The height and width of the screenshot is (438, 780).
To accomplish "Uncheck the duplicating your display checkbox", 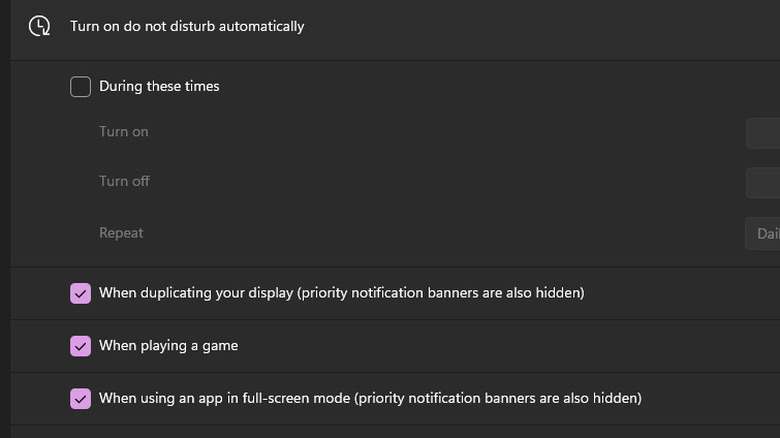I will point(81,294).
